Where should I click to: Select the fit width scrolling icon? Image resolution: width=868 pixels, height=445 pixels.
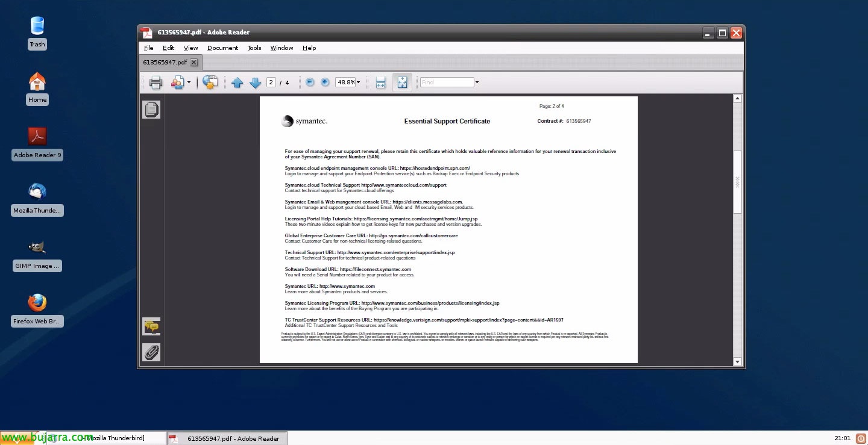(x=380, y=82)
